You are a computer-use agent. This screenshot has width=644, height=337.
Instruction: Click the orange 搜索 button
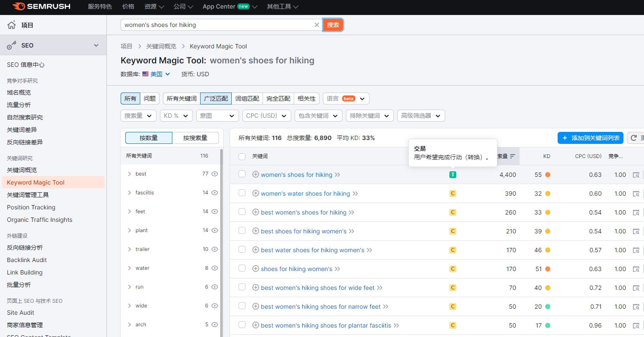(x=333, y=25)
